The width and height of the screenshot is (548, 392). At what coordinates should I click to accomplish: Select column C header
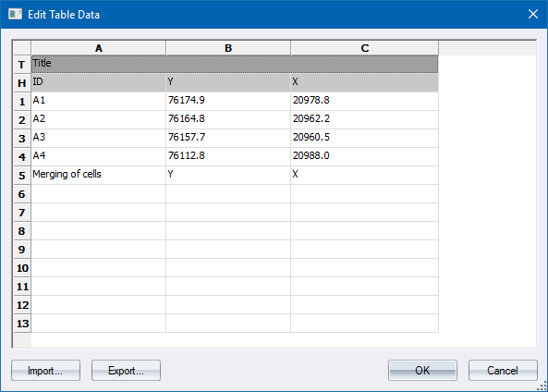[x=364, y=48]
